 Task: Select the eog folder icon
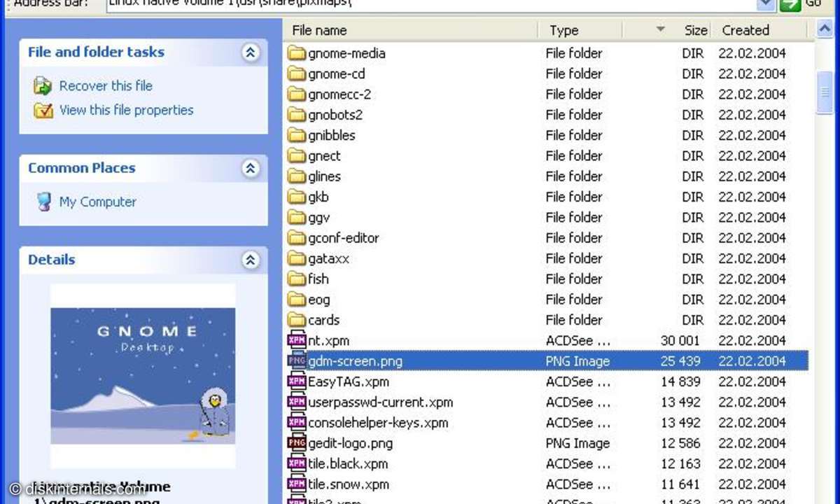click(297, 300)
